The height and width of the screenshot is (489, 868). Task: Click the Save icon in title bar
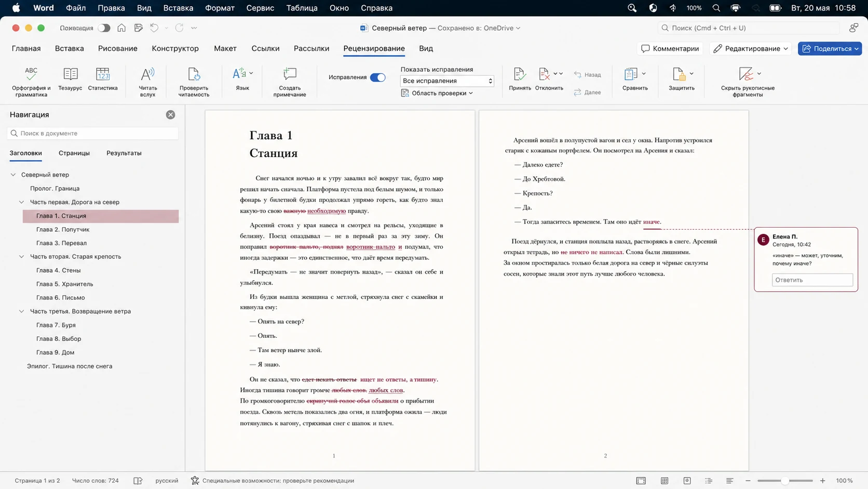pyautogui.click(x=138, y=28)
